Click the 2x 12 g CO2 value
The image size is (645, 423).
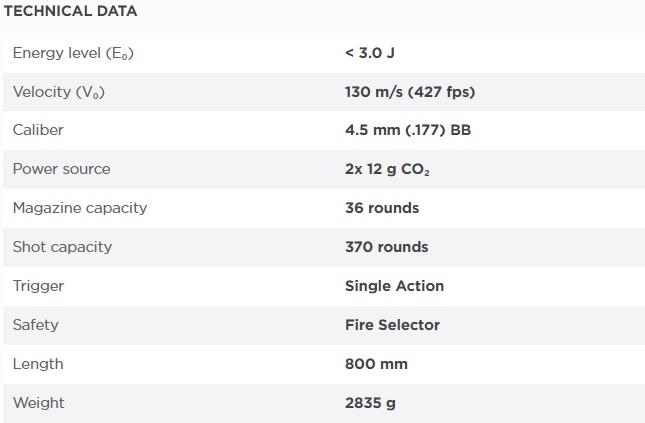[x=387, y=169]
